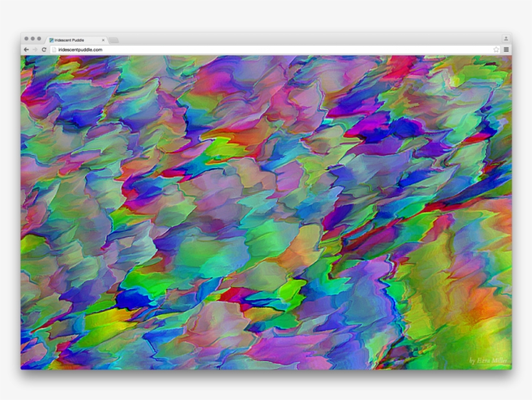Close the window with the red traffic light
Viewport: 532px width, 400px height.
[27, 38]
